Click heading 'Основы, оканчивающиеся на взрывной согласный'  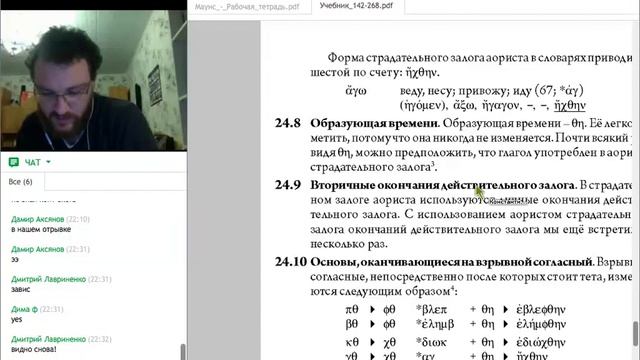(451, 262)
